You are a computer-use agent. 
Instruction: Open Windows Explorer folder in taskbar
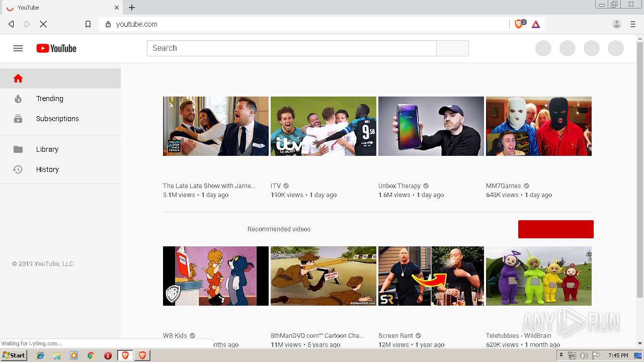(x=57, y=355)
